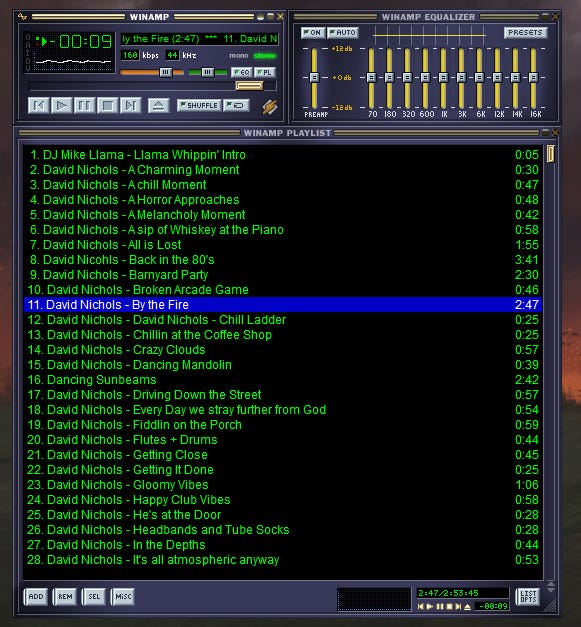Click the 70 Hz equalizer band slider

coord(371,77)
